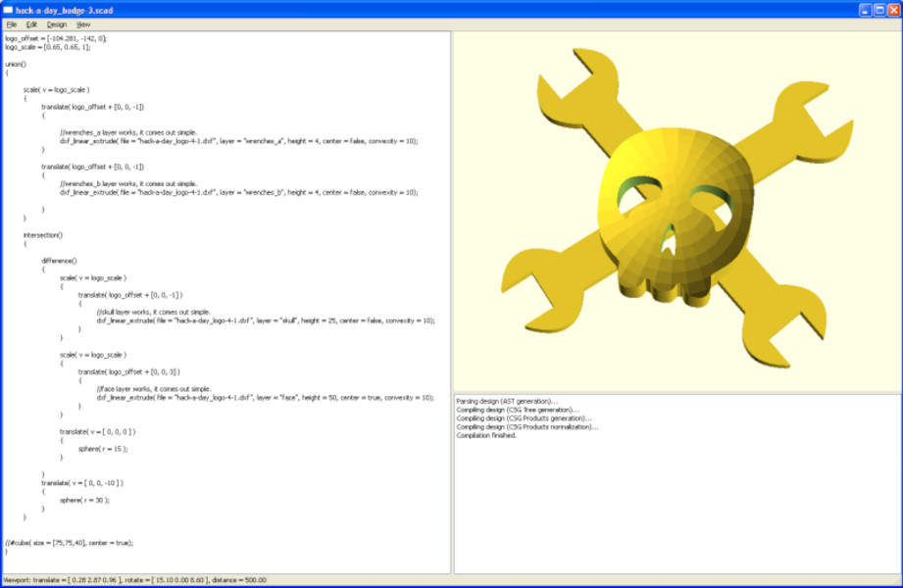Click the sphere( r = 15 ) line

(x=103, y=449)
